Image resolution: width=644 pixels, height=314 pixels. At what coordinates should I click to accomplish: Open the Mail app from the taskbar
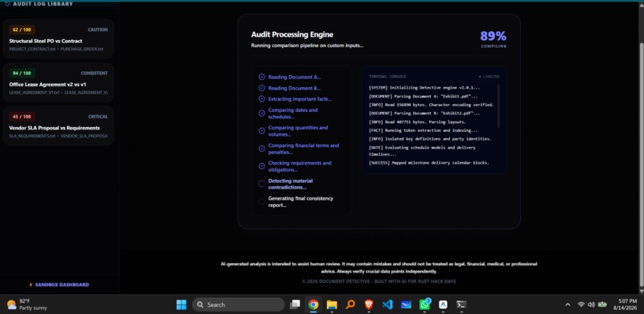click(406, 304)
